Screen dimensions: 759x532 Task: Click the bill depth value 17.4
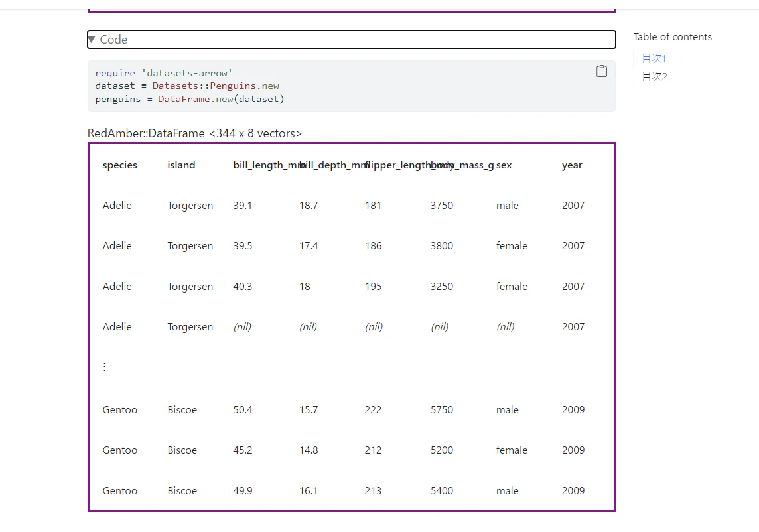pyautogui.click(x=309, y=246)
